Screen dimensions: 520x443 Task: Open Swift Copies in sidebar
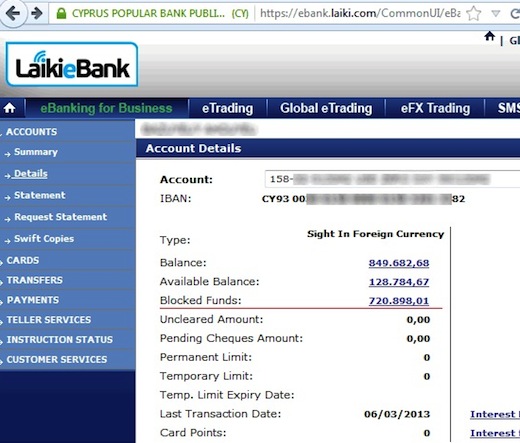click(x=44, y=239)
